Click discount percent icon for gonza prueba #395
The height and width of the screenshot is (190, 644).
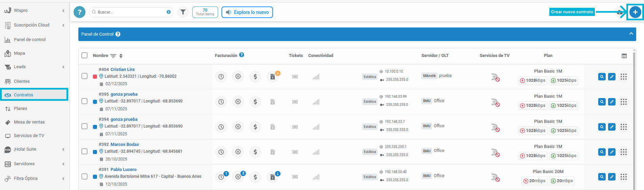coord(238,102)
